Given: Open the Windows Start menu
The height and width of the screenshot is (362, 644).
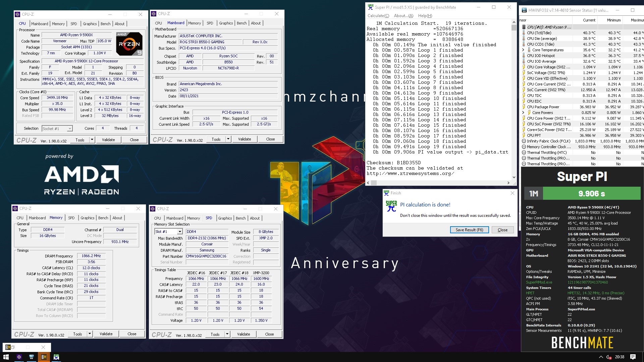Looking at the screenshot, I should click(6, 357).
